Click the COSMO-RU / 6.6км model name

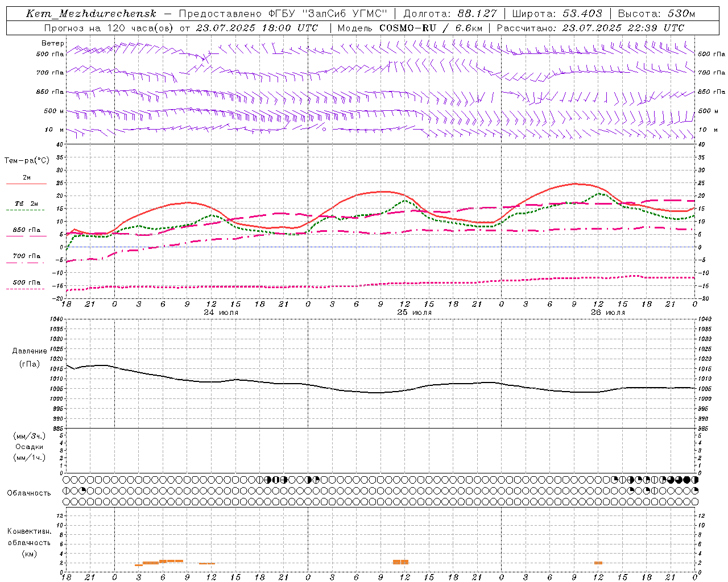(x=431, y=28)
